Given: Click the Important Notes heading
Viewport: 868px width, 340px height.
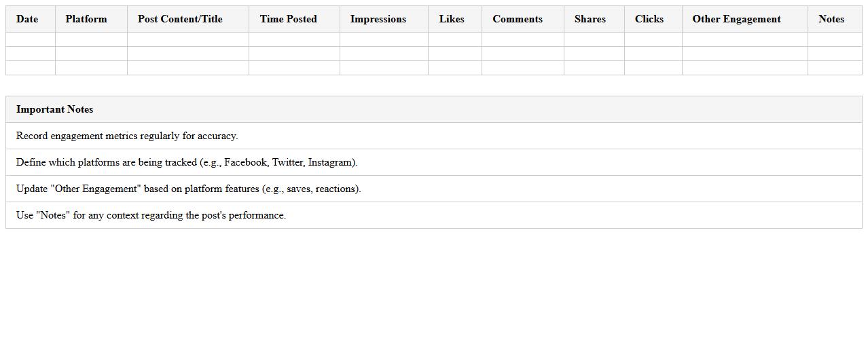Looking at the screenshot, I should [55, 109].
